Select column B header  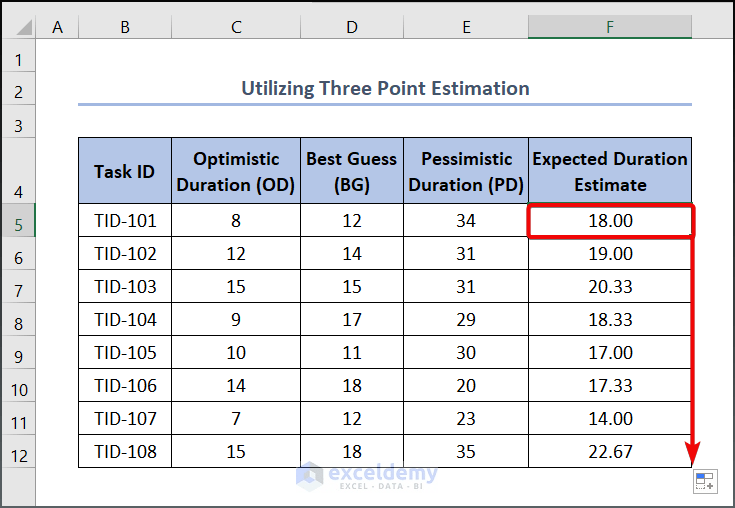(x=125, y=27)
